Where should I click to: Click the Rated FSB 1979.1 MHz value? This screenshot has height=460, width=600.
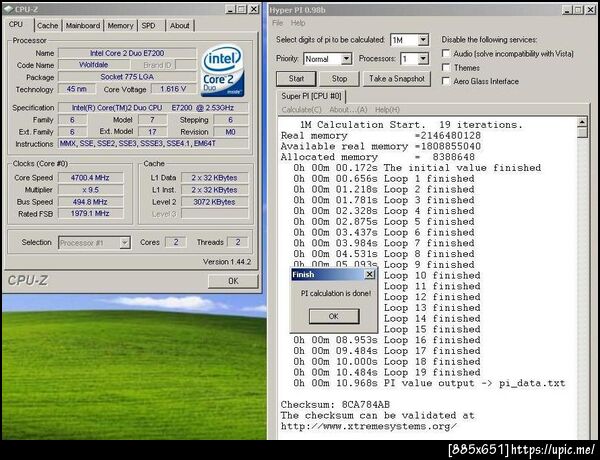(90, 214)
